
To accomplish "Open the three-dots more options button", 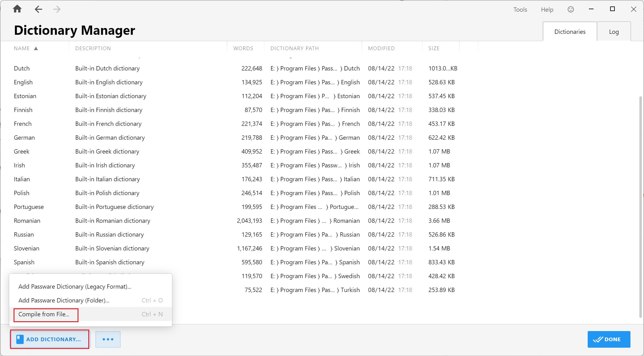I will pyautogui.click(x=108, y=339).
